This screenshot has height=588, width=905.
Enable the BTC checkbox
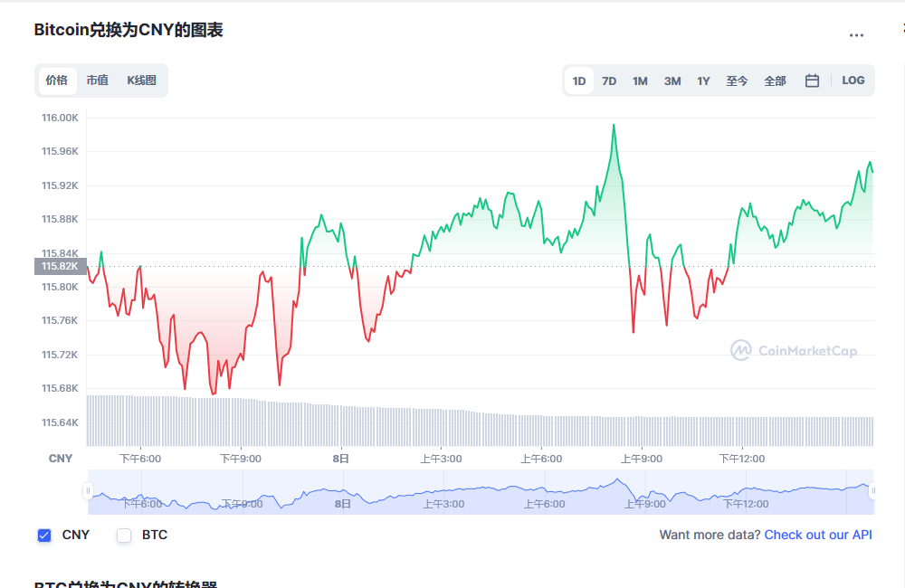(x=124, y=536)
